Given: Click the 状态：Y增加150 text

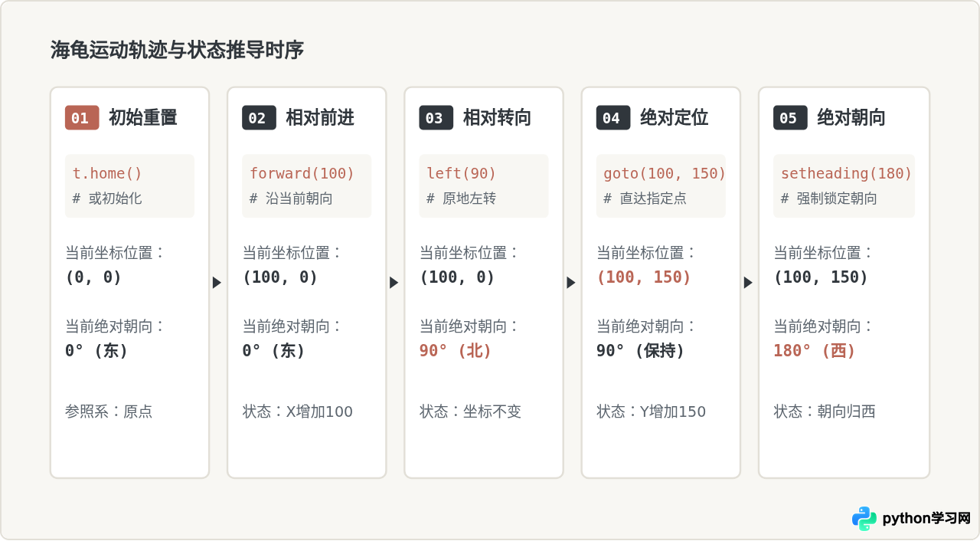Looking at the screenshot, I should tap(652, 411).
